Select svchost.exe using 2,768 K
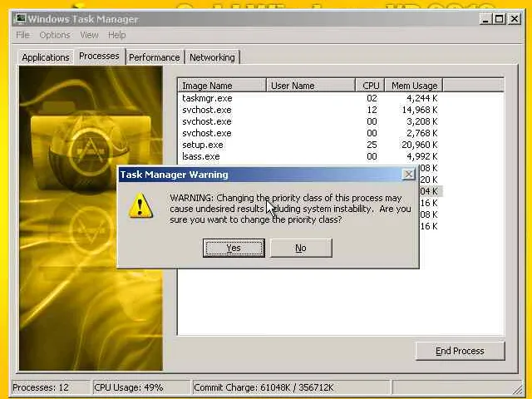The image size is (532, 399). click(310, 133)
